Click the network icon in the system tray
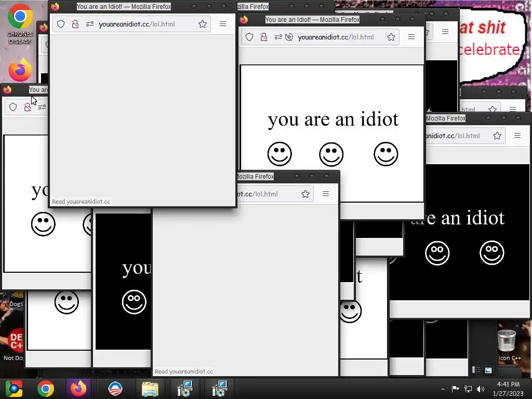This screenshot has height=399, width=532. click(x=468, y=389)
